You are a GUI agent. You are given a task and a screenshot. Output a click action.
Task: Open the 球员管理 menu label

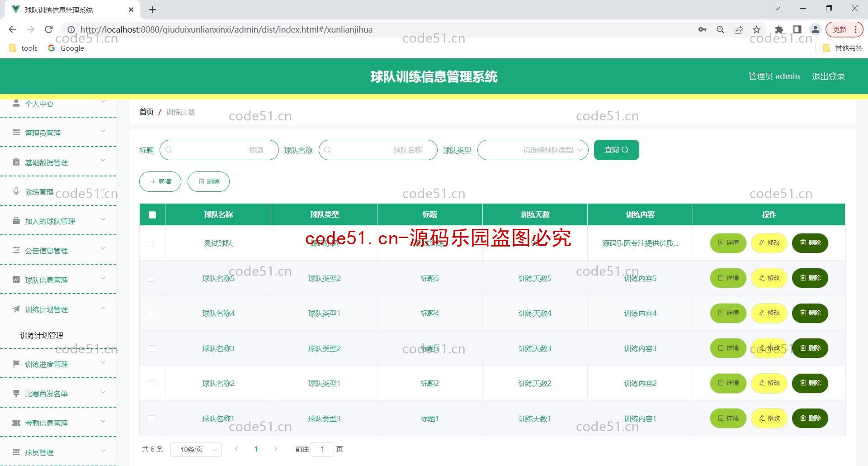point(39,452)
